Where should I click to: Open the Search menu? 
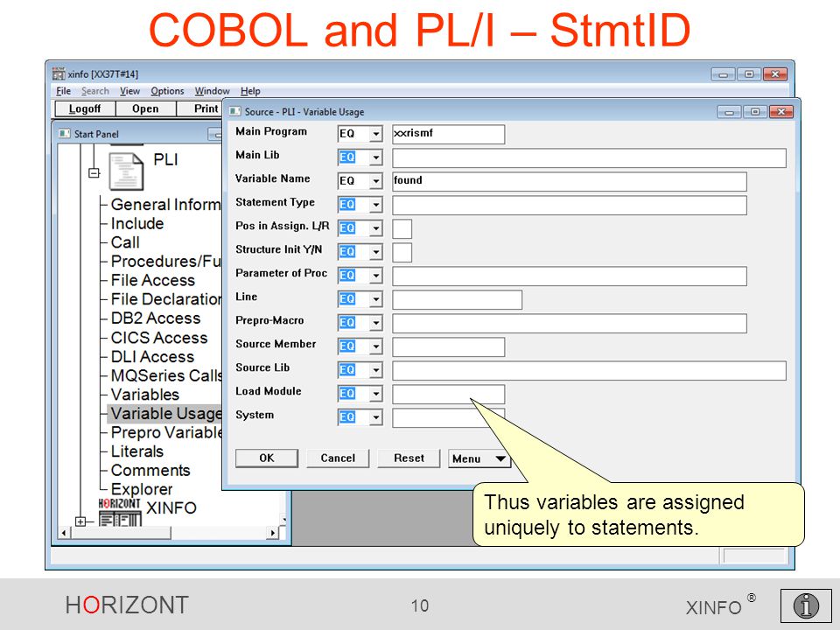point(95,91)
